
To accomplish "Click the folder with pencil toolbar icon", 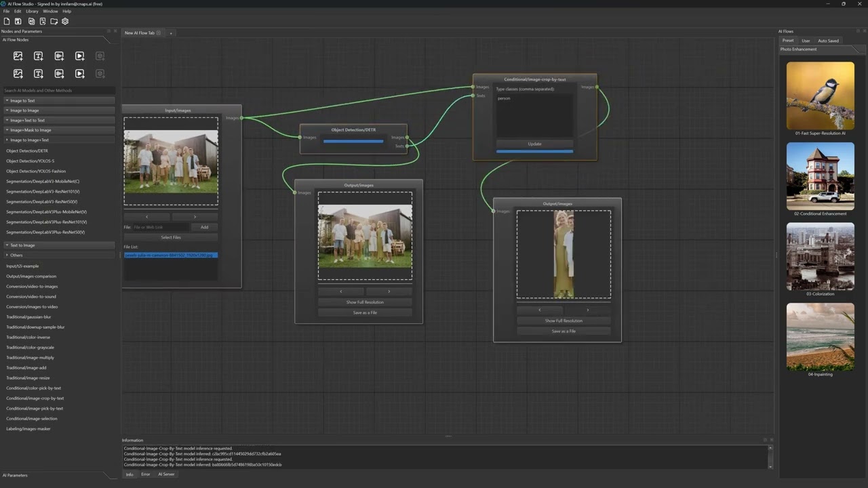I will point(54,21).
